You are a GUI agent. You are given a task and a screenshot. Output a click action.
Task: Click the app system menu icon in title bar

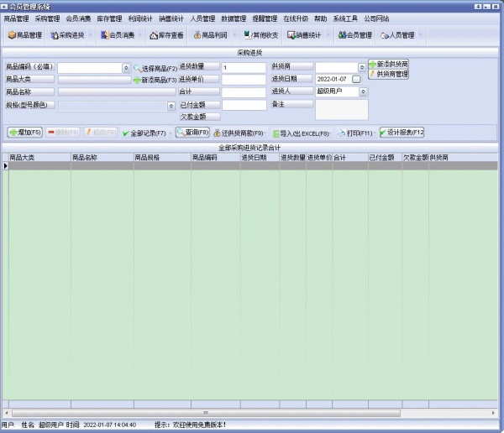[4, 7]
